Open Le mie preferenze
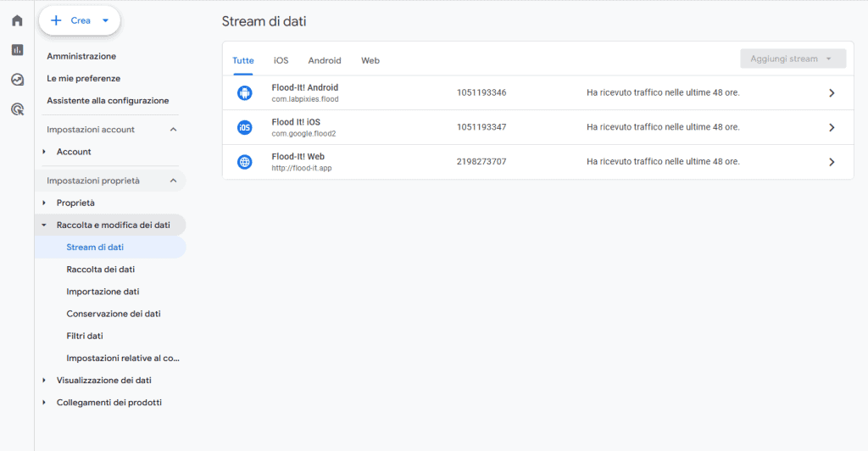 [84, 78]
